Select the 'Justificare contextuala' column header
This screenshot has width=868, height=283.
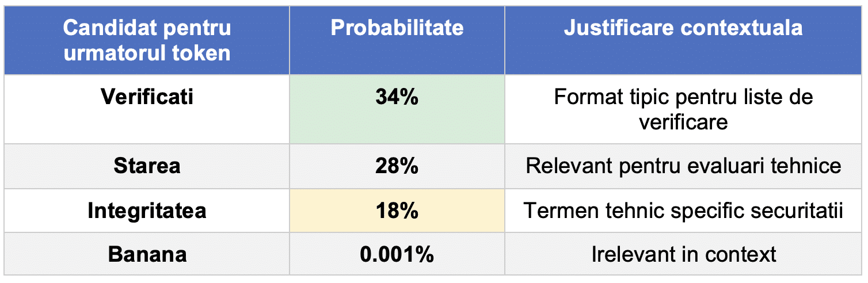pyautogui.click(x=683, y=28)
